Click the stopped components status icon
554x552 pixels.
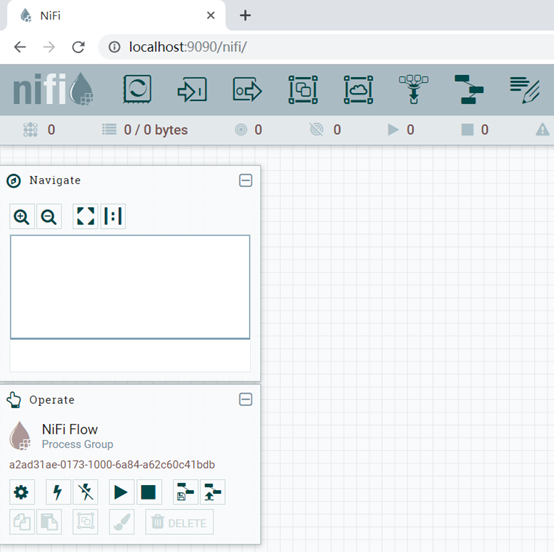[x=467, y=130]
